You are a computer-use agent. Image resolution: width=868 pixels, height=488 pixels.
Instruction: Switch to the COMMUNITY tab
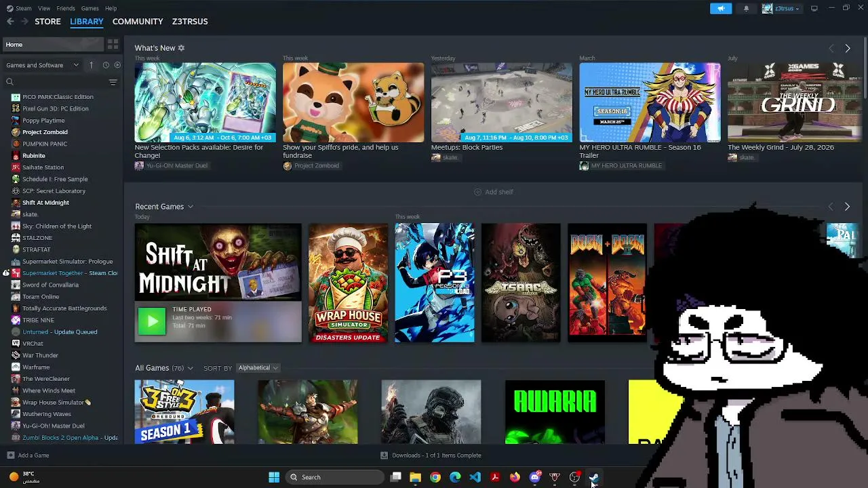coord(138,22)
